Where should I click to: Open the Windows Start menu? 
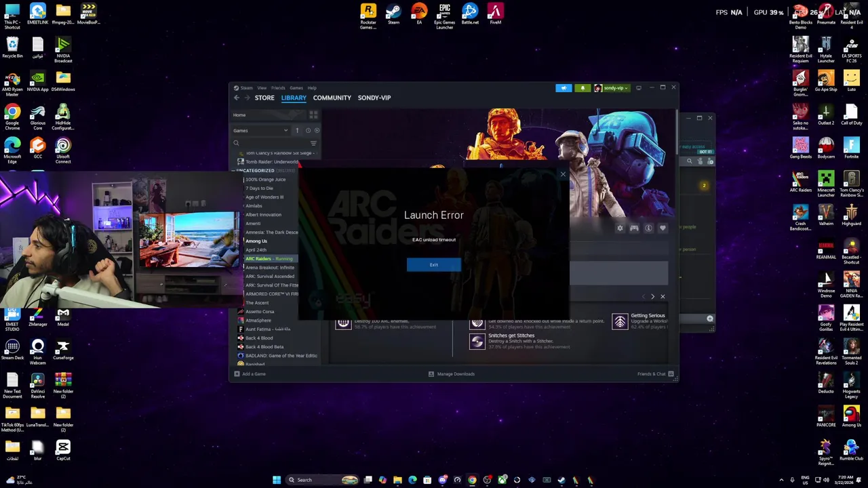277,480
